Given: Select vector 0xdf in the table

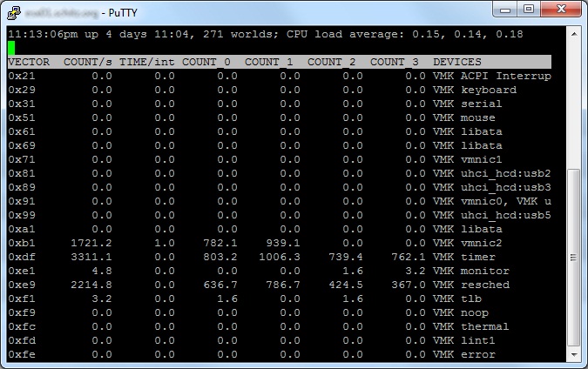Looking at the screenshot, I should click(22, 257).
